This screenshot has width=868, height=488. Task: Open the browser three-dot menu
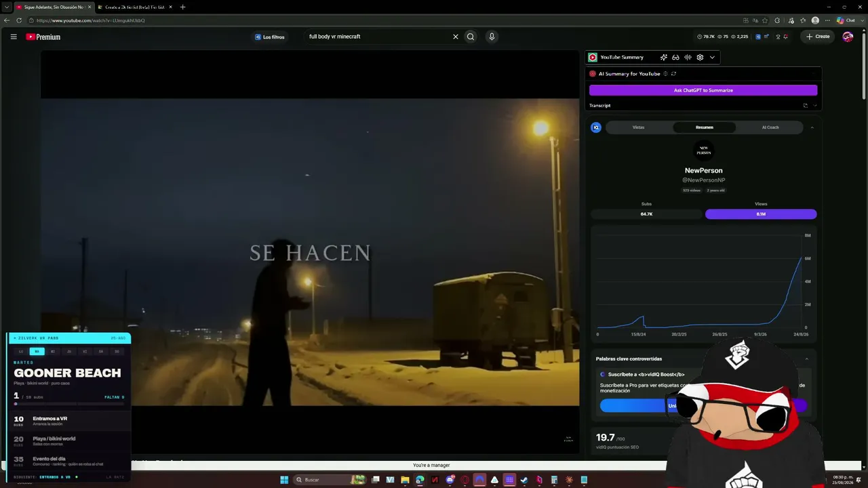pyautogui.click(x=827, y=20)
